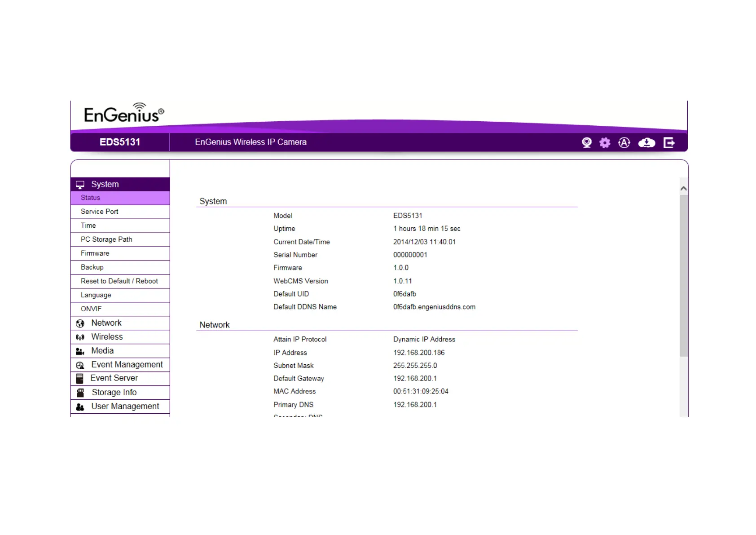Click the Event Management icon in sidebar
The height and width of the screenshot is (535, 756).
pyautogui.click(x=80, y=365)
